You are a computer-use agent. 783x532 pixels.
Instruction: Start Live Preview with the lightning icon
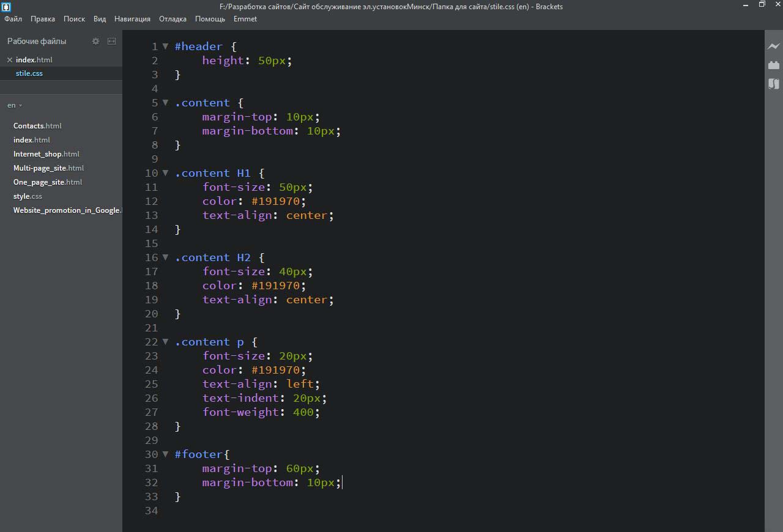click(774, 46)
